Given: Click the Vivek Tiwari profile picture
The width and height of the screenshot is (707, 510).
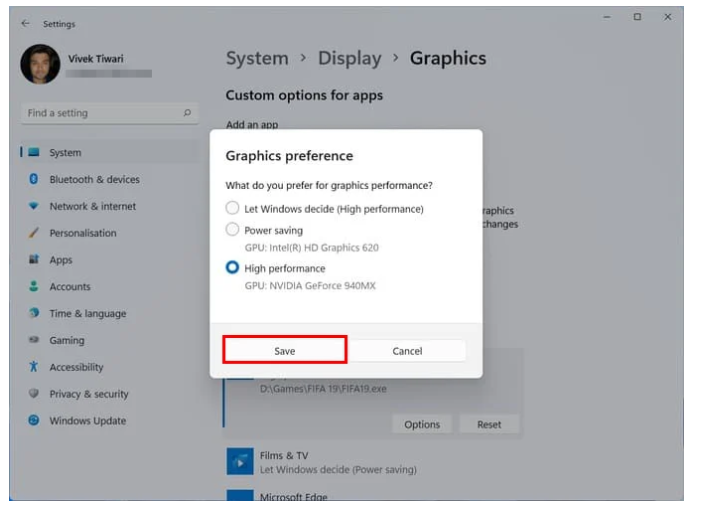Looking at the screenshot, I should 40,64.
